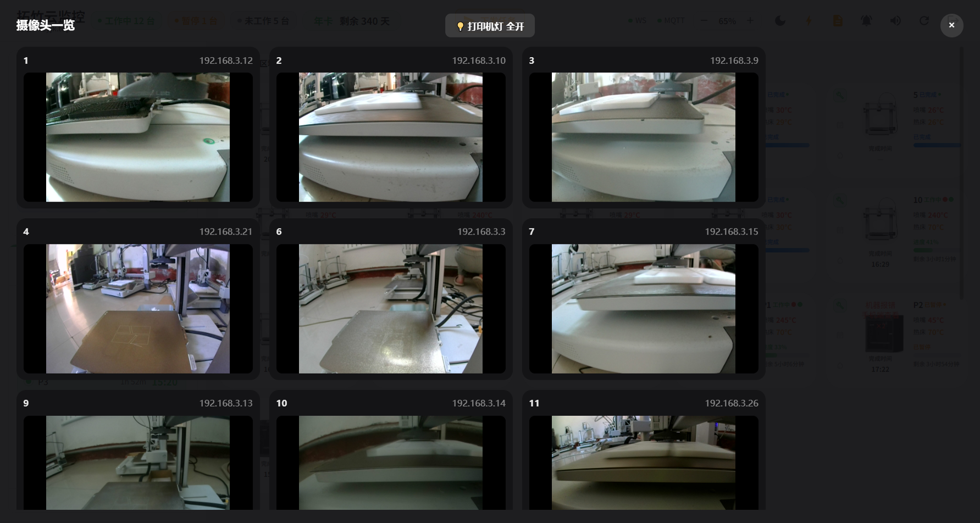The image size is (980, 523).
Task: Click the notification bell icon in background toolbar
Action: pyautogui.click(x=866, y=21)
